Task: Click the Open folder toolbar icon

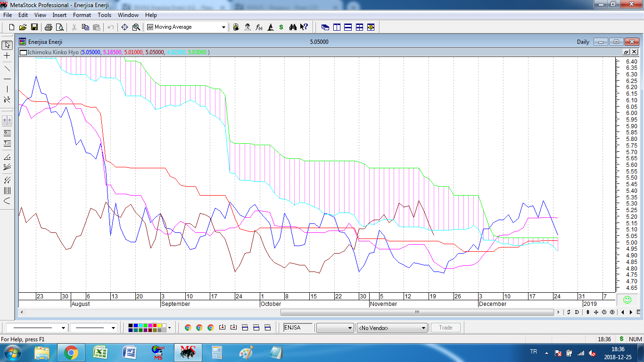Action: 23,27
